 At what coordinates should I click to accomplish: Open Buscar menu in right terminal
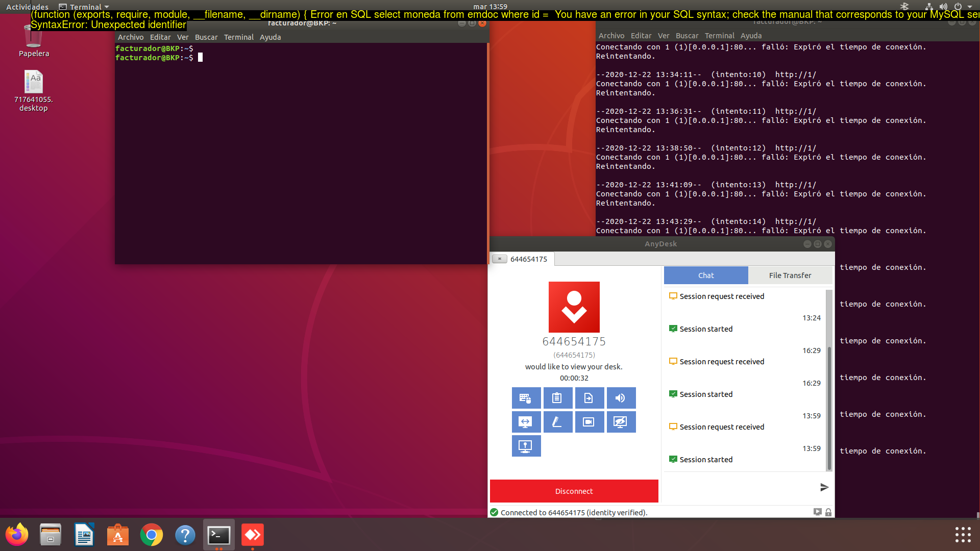[687, 36]
